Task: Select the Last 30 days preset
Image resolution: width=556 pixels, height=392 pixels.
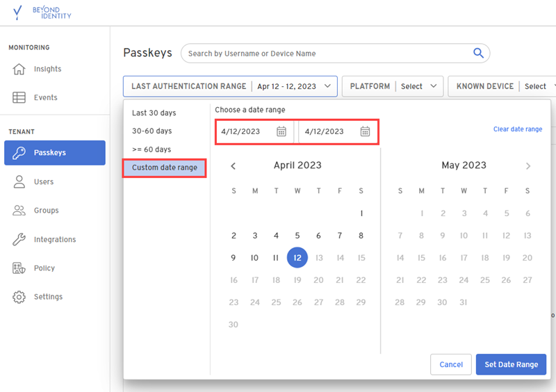Action: [154, 113]
